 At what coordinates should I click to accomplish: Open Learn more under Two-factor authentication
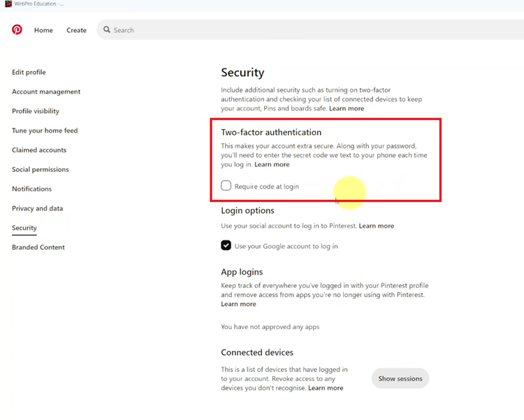point(272,164)
